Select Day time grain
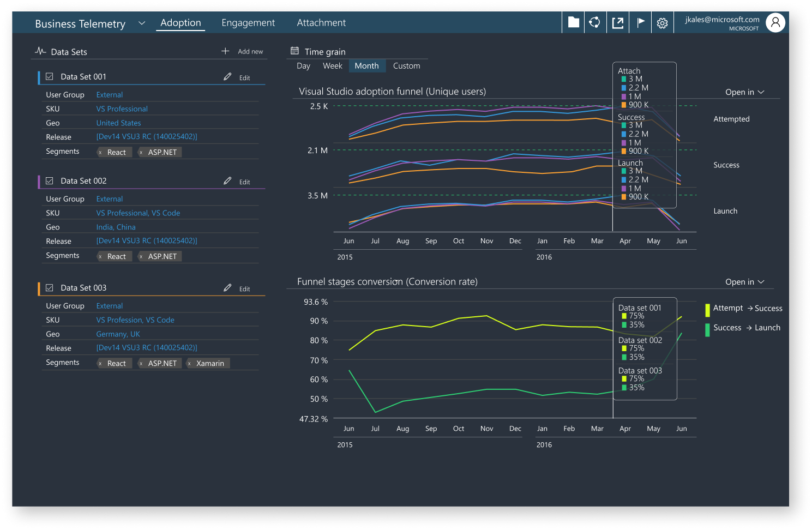The image size is (812, 530). (304, 66)
